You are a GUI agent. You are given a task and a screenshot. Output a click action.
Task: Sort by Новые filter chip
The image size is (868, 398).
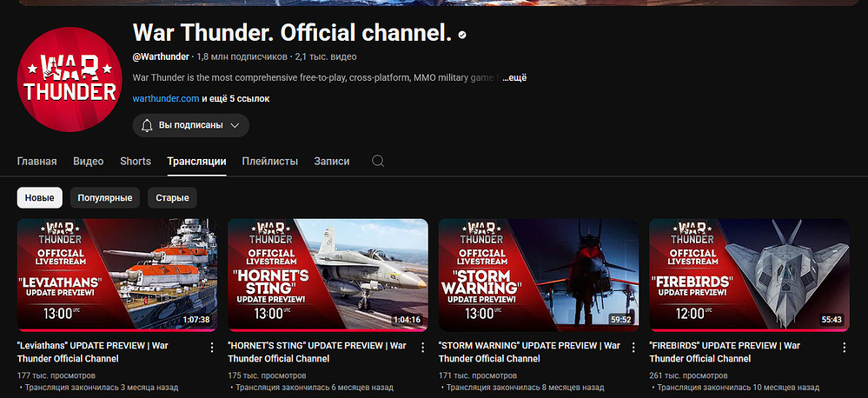point(40,197)
